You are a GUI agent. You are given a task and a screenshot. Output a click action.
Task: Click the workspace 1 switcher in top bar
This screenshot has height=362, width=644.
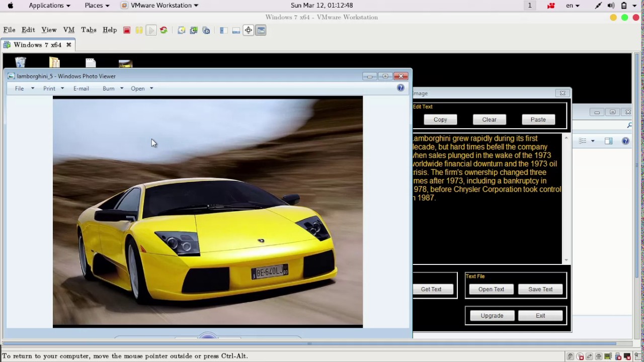click(529, 6)
